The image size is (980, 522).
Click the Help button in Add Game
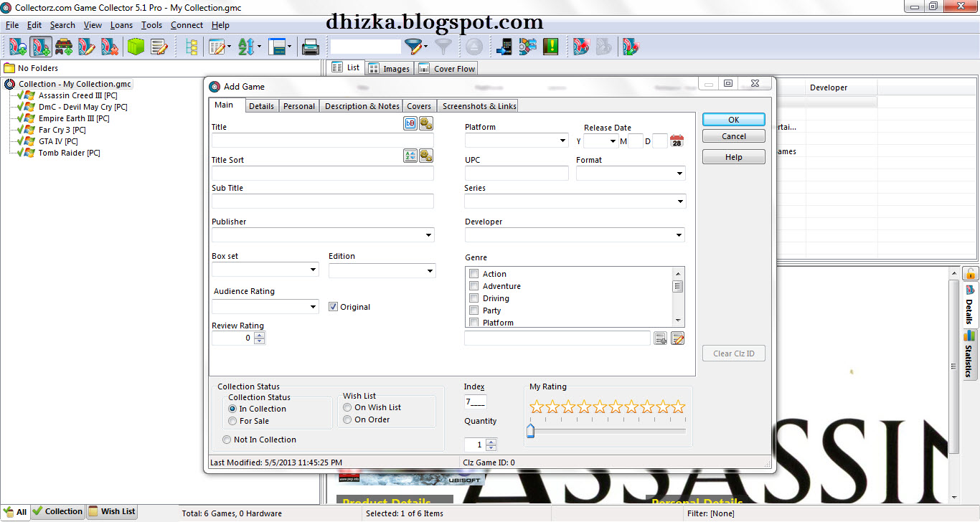[733, 157]
